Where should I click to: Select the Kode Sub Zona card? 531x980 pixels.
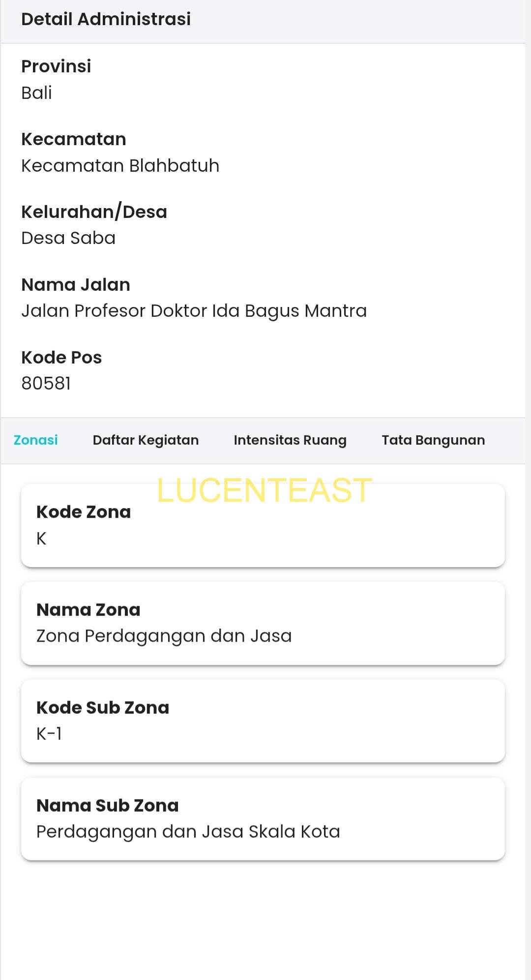tap(263, 721)
